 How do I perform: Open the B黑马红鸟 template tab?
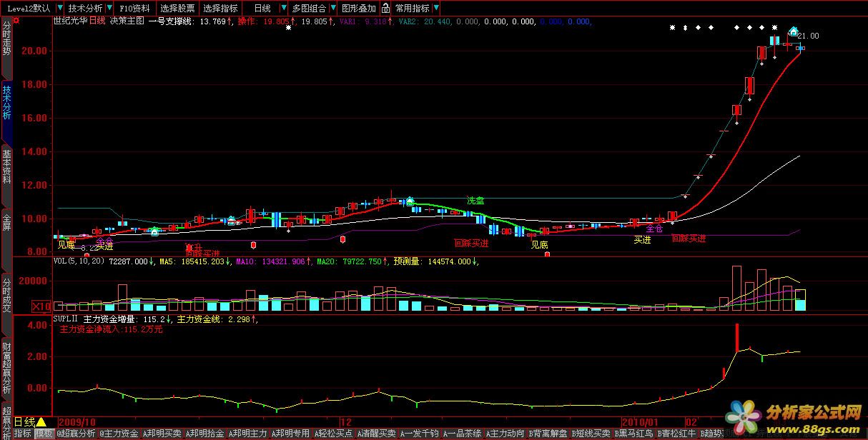(x=633, y=434)
